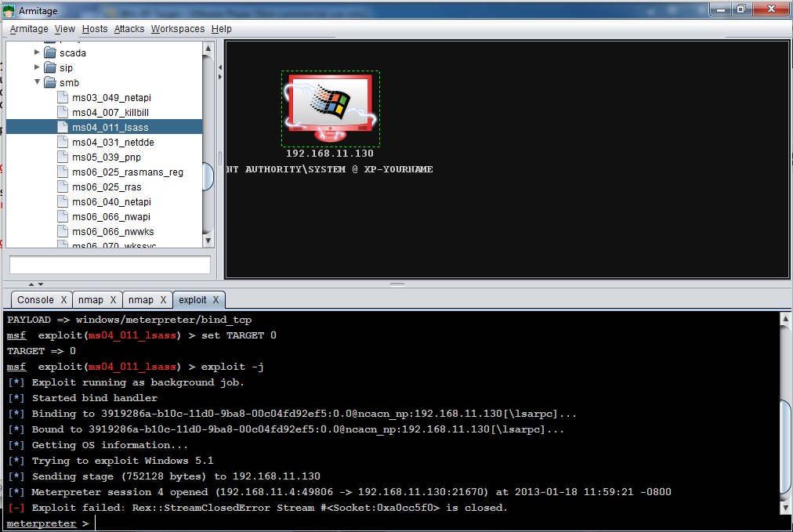Click the smb folder icon

(50, 82)
